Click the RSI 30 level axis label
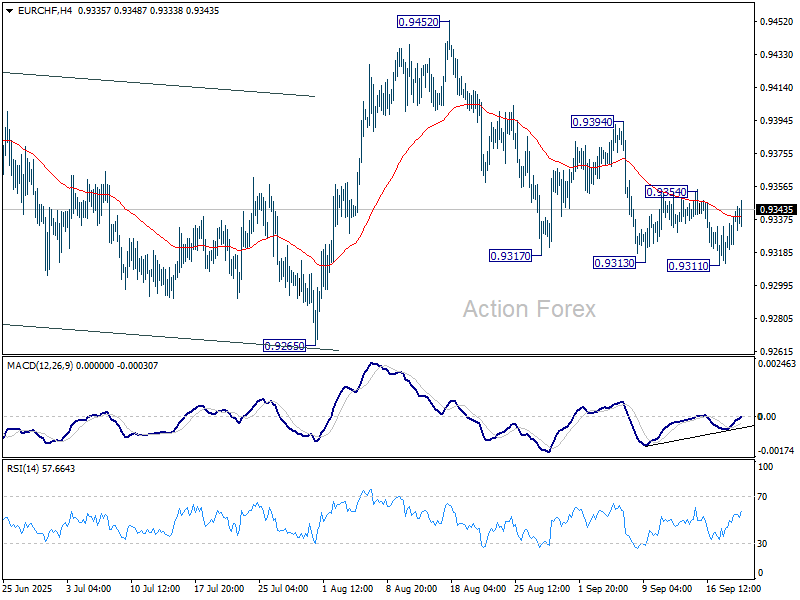800x600 pixels. (764, 544)
